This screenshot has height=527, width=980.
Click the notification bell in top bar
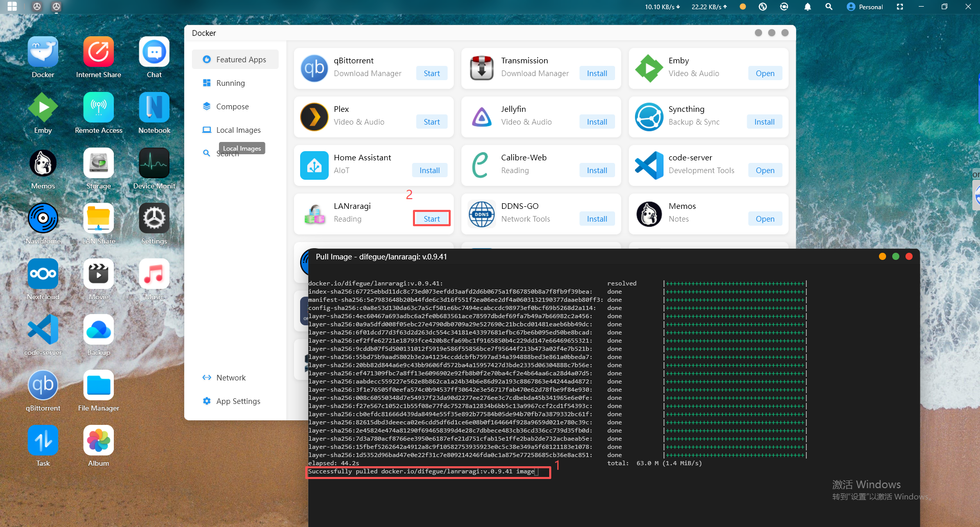click(807, 7)
